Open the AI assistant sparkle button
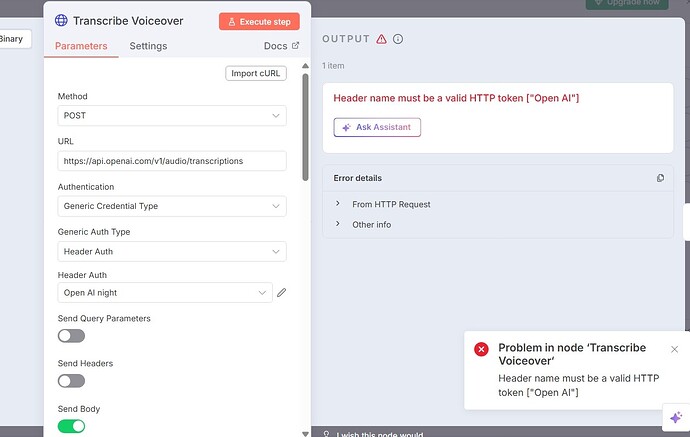The width and height of the screenshot is (690, 437). click(676, 417)
